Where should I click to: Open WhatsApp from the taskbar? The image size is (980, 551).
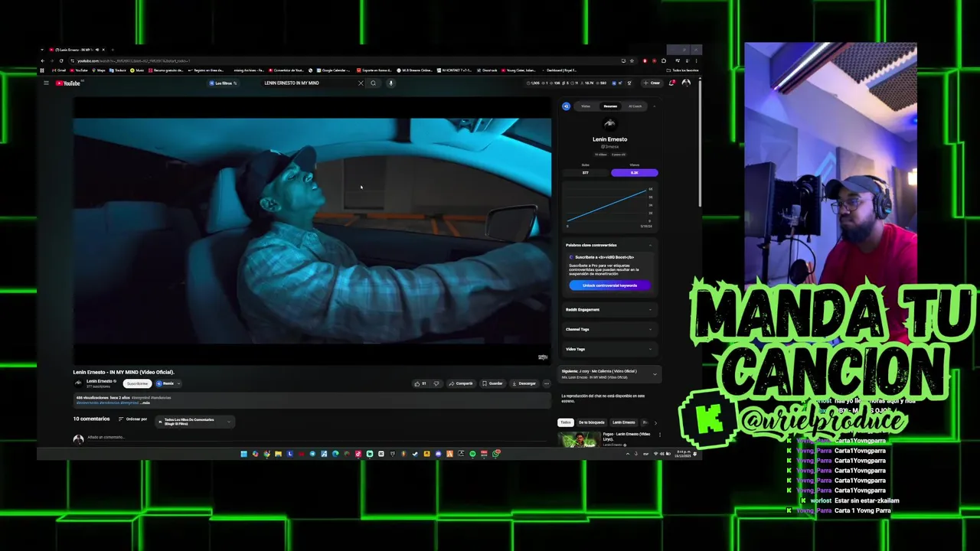[x=496, y=454]
